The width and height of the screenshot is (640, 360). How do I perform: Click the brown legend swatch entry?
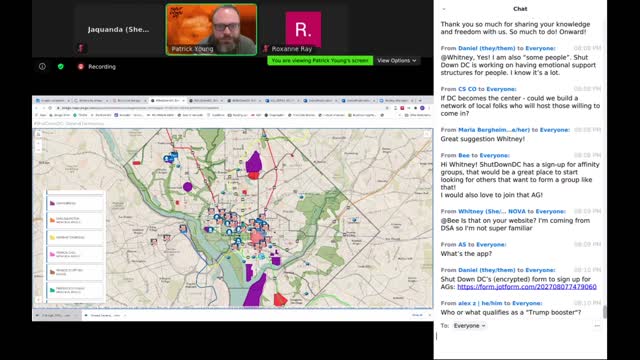click(75, 271)
